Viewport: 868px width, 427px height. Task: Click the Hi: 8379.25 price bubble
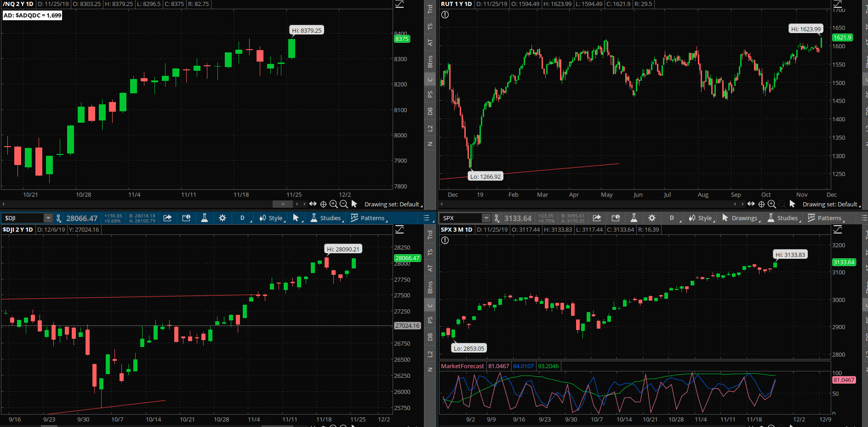[307, 30]
